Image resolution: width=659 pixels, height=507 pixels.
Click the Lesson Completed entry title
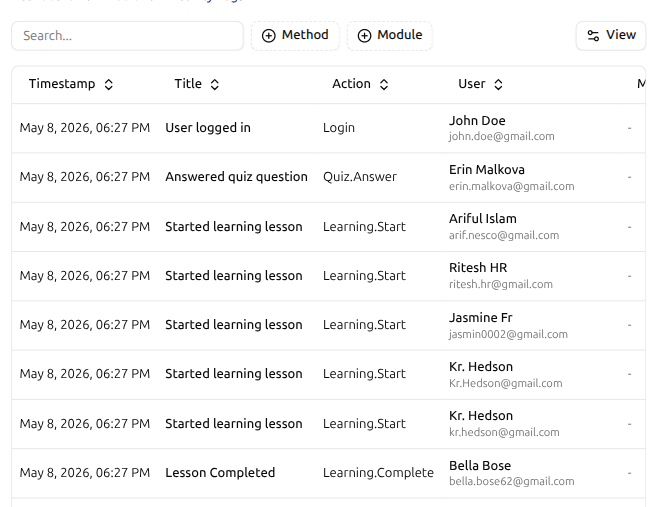(x=220, y=473)
